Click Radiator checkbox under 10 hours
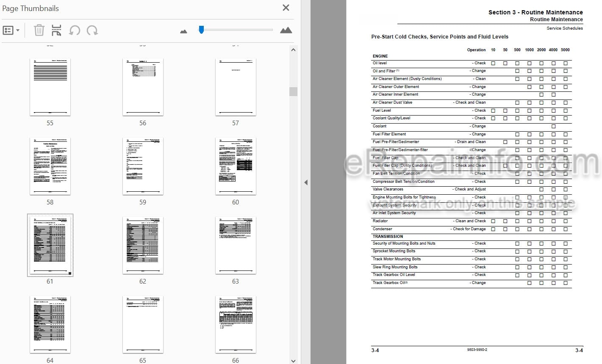 coord(493,221)
